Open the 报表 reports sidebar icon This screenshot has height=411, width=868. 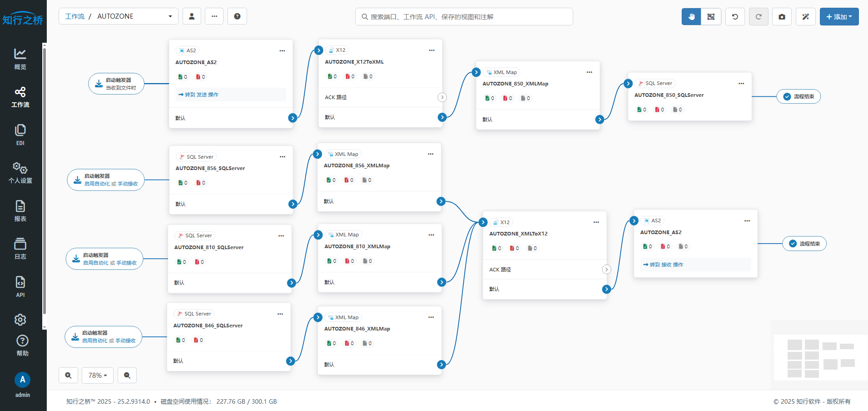[20, 211]
